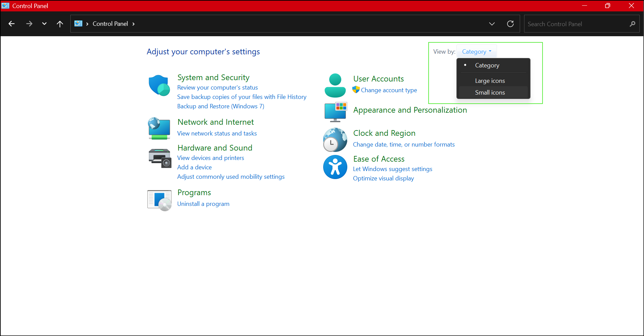644x336 pixels.
Task: Open the Ease of Access icon
Action: click(335, 167)
